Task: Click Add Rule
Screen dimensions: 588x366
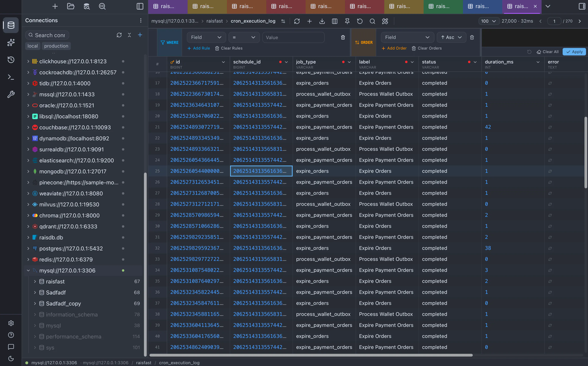Action: pyautogui.click(x=199, y=48)
